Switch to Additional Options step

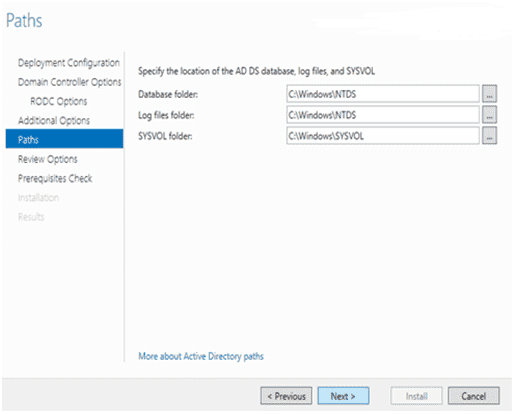point(54,121)
